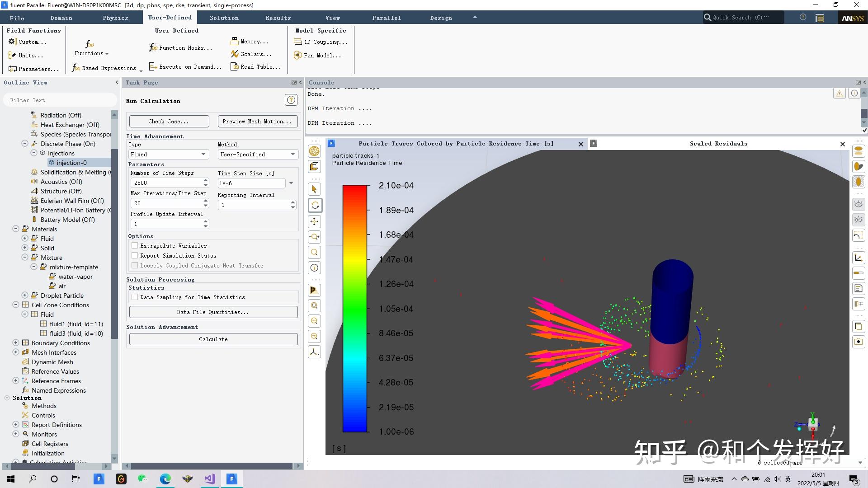Select the rotate view tool
This screenshot has width=868, height=488.
[315, 205]
